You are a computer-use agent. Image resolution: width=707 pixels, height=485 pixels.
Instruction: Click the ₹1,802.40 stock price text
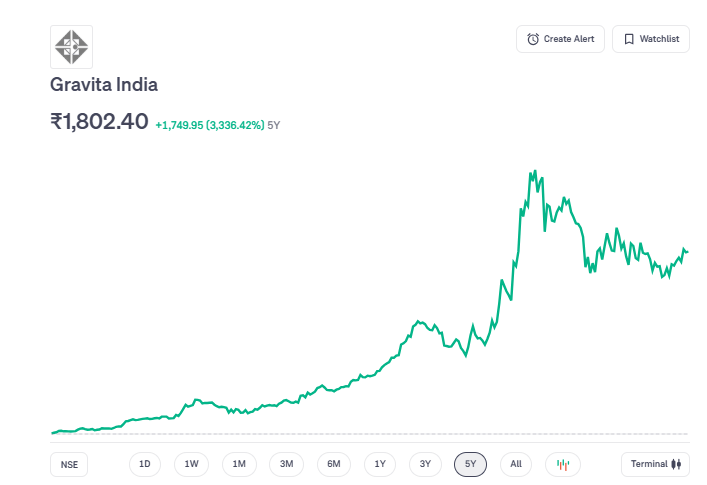click(x=99, y=122)
